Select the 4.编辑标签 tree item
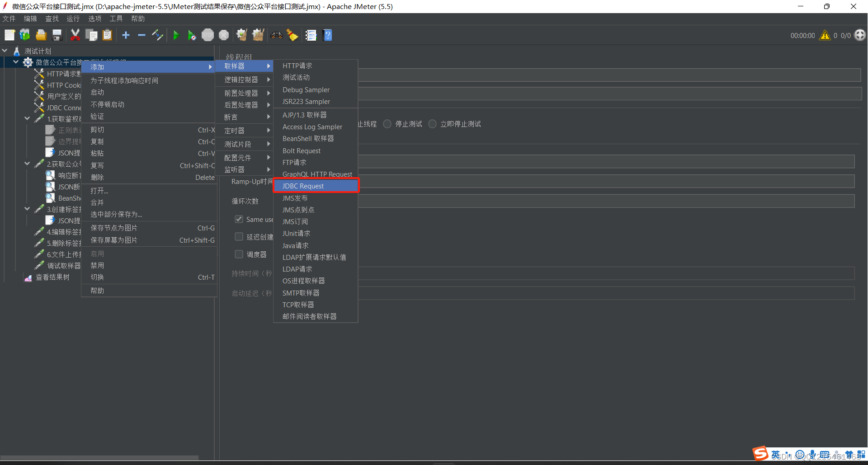 [64, 232]
